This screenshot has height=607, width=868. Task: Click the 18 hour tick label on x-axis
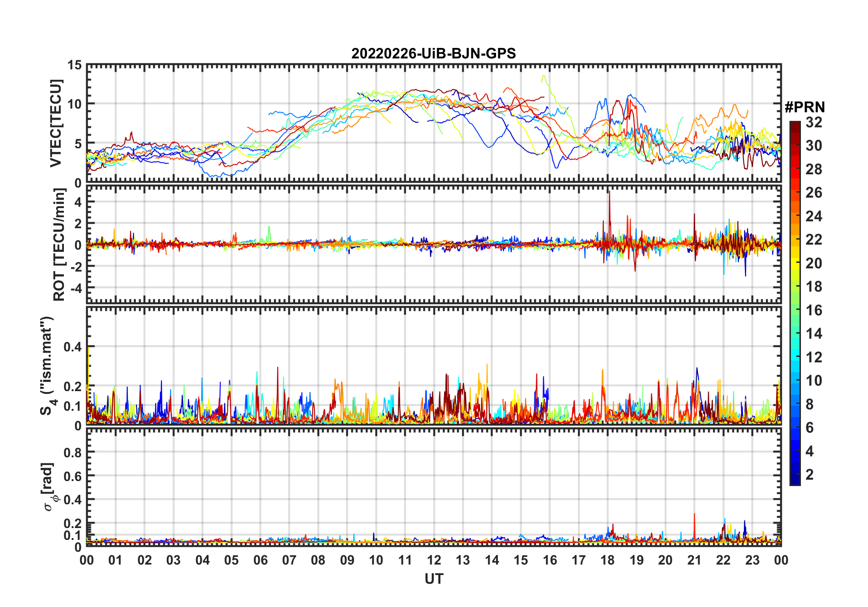point(607,560)
